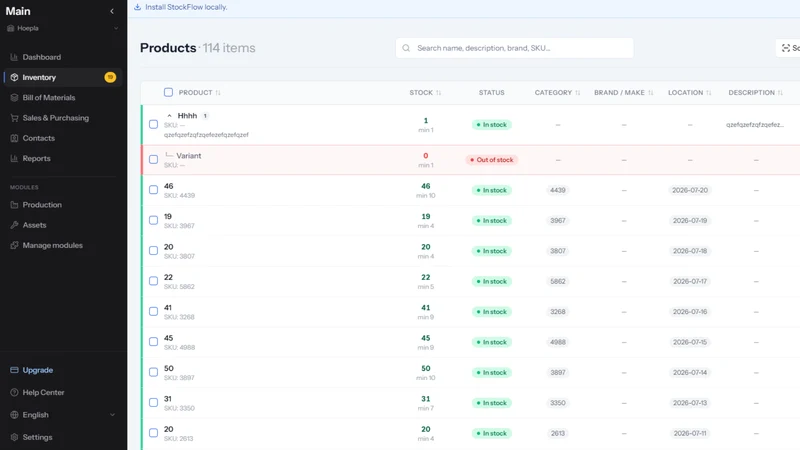The image size is (800, 450).
Task: Click the Settings gear icon
Action: 14,437
